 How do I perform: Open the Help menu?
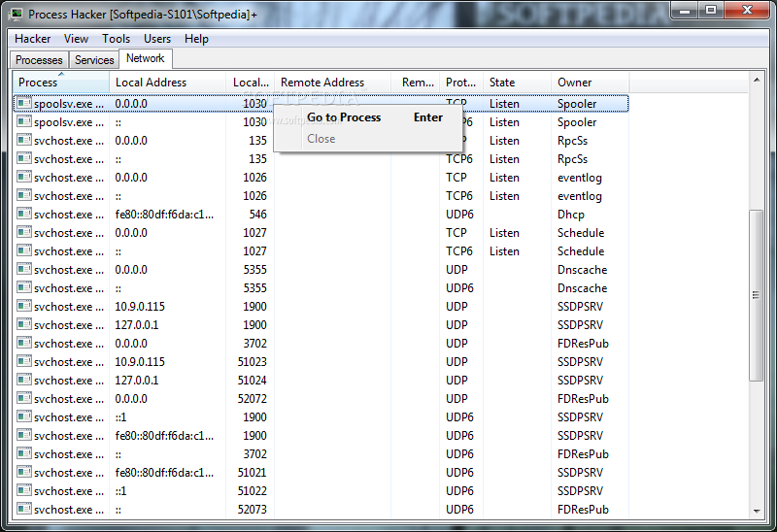196,39
